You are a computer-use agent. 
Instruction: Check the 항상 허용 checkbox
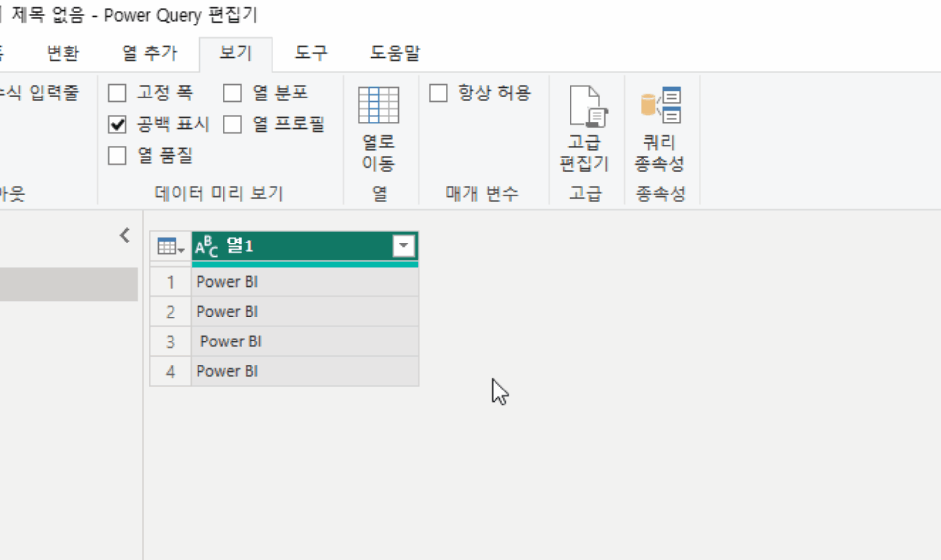438,93
